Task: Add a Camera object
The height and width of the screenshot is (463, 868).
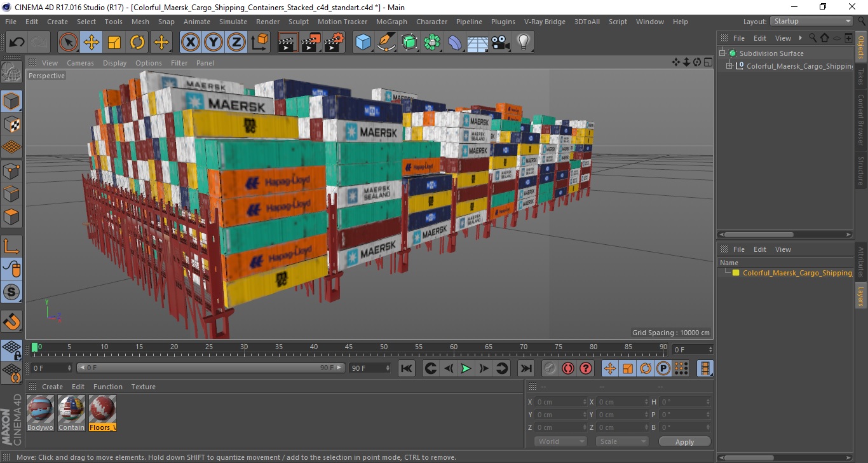Action: coord(501,43)
